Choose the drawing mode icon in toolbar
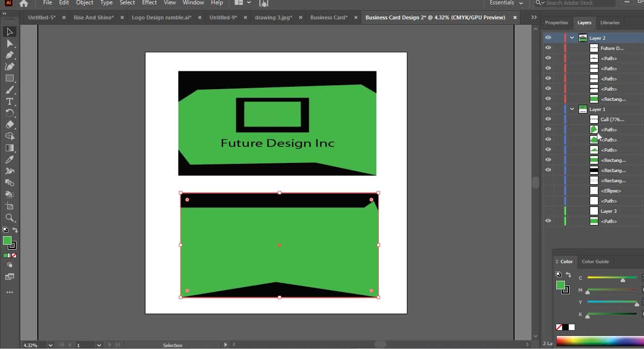 point(10,265)
